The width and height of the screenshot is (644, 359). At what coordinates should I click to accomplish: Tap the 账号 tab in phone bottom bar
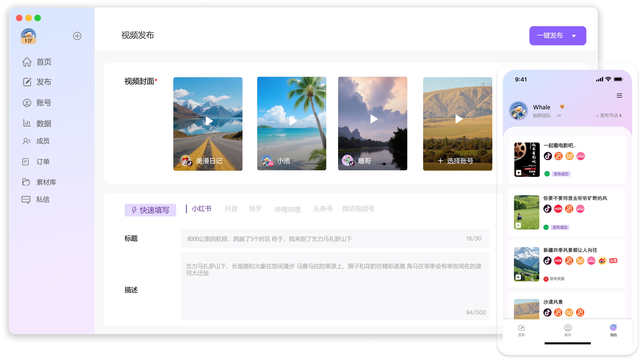pos(568,331)
